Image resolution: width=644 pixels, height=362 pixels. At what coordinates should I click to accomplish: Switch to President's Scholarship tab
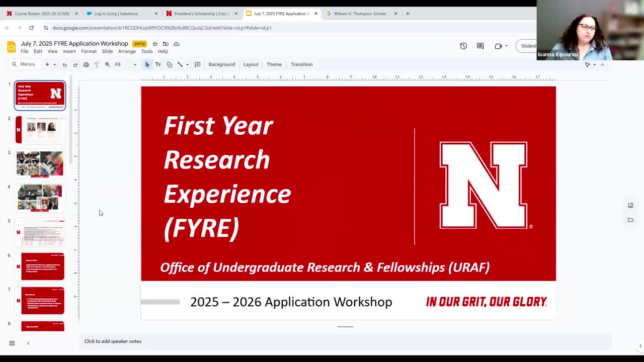(x=201, y=14)
